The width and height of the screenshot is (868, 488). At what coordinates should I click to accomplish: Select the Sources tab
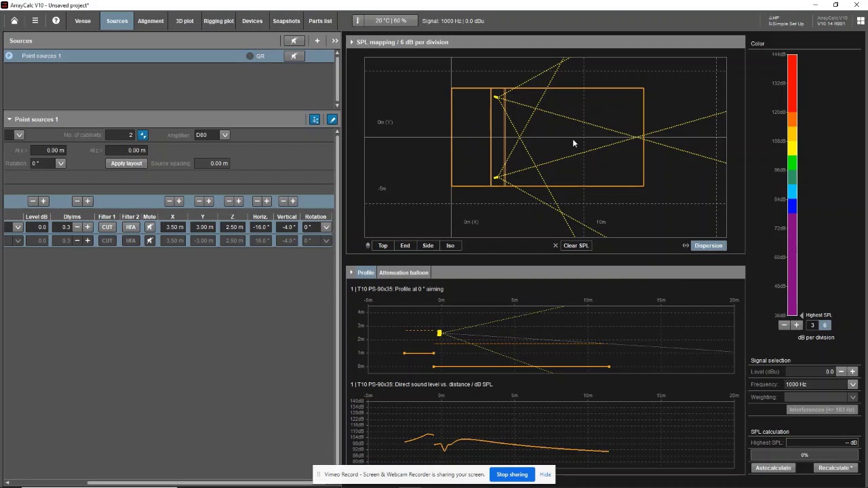point(117,21)
